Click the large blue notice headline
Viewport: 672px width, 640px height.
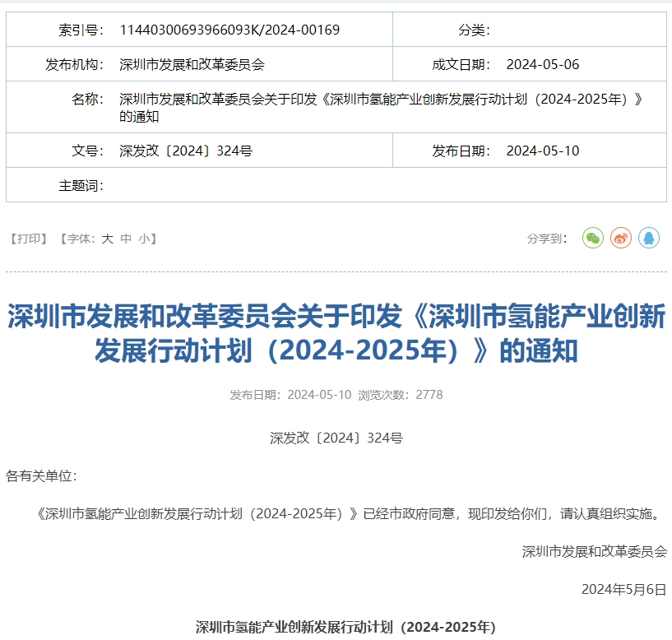pos(336,333)
